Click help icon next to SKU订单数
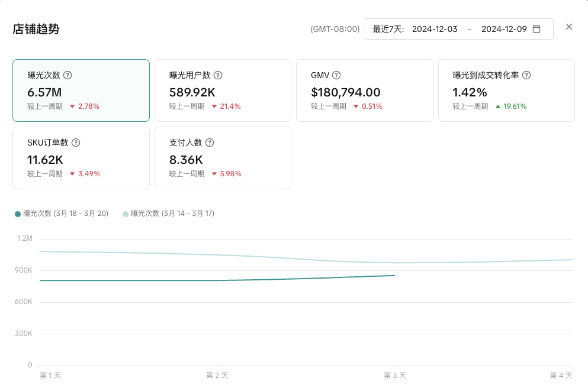Image resolution: width=588 pixels, height=391 pixels. pos(76,143)
